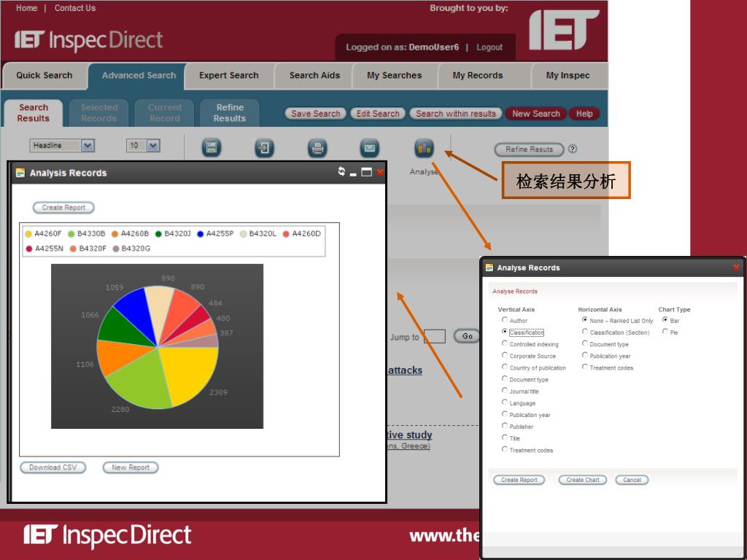Image resolution: width=747 pixels, height=560 pixels.
Task: Click the Refine Results pill button
Action: tap(529, 149)
